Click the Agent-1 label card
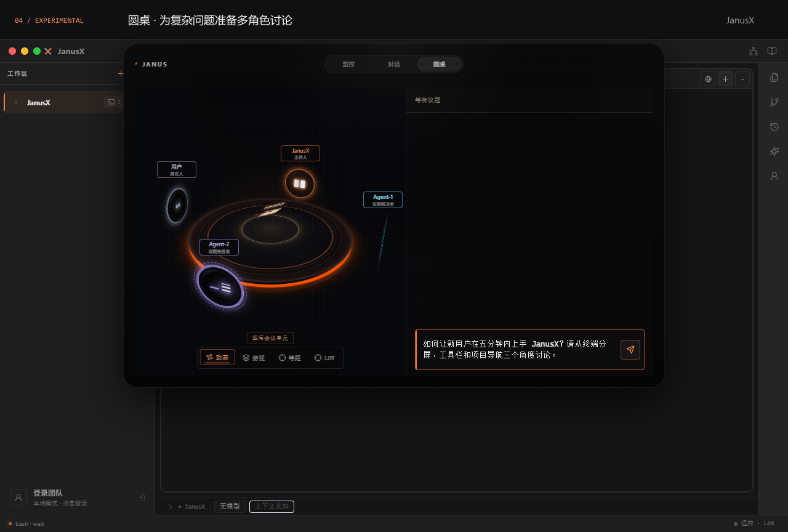Screen dimensions: 788x532 tap(383, 200)
